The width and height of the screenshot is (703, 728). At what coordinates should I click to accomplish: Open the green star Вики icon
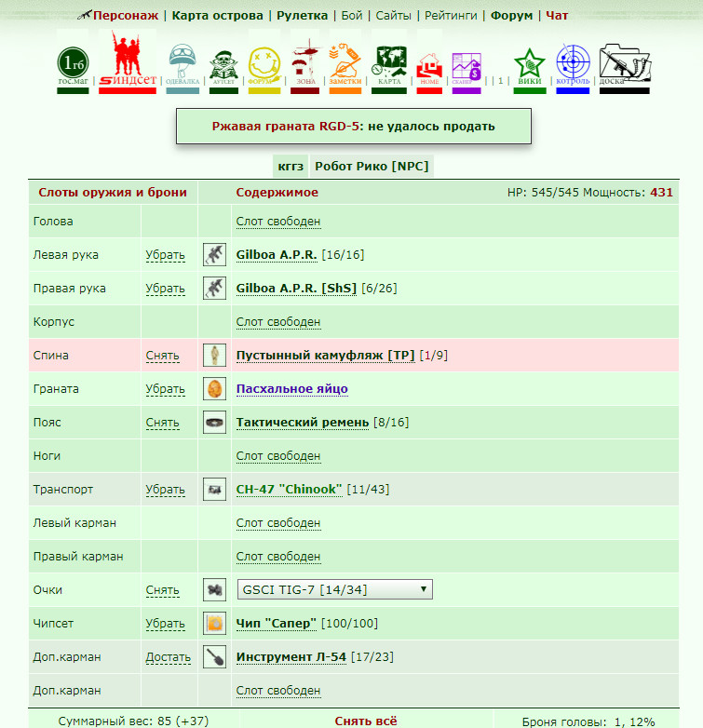click(x=530, y=71)
